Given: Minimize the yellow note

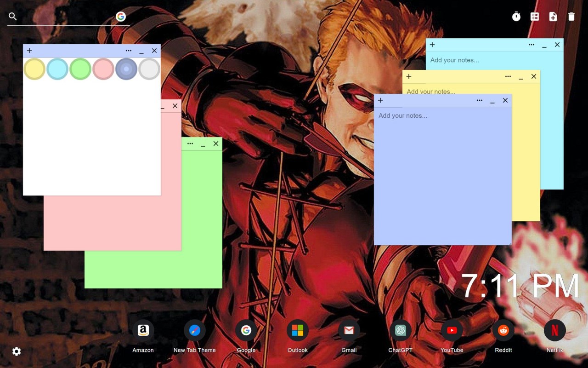Looking at the screenshot, I should click(521, 77).
